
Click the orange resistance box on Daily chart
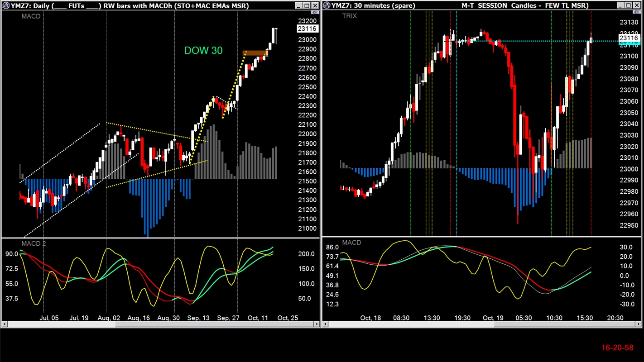(255, 53)
